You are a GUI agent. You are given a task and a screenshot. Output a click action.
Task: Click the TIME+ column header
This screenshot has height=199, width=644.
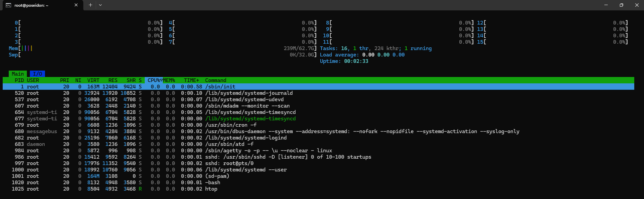[191, 80]
